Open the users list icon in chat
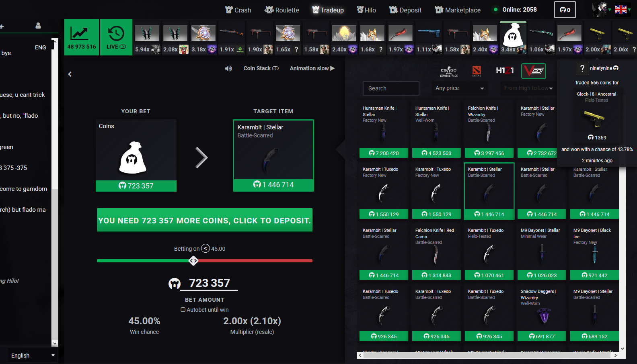 (38, 26)
